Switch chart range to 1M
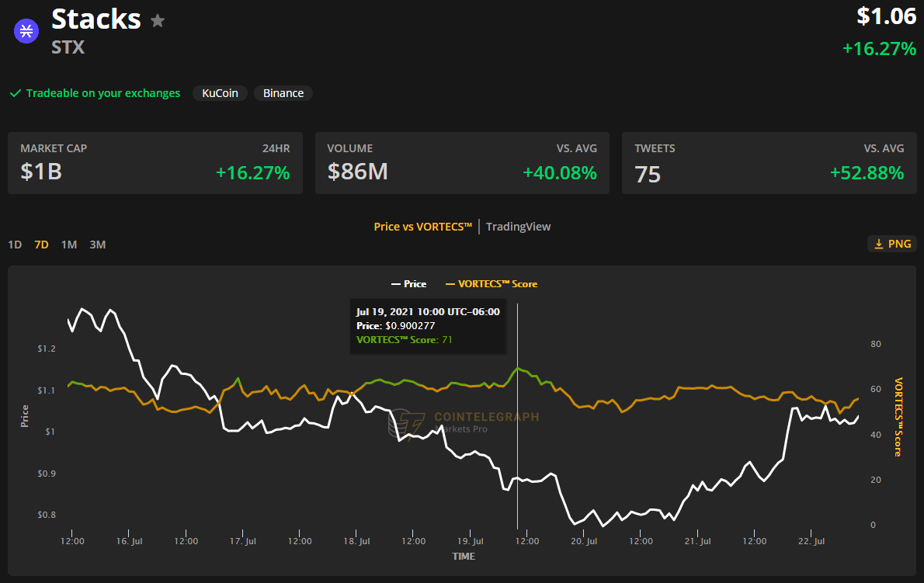The width and height of the screenshot is (924, 583). [x=69, y=245]
